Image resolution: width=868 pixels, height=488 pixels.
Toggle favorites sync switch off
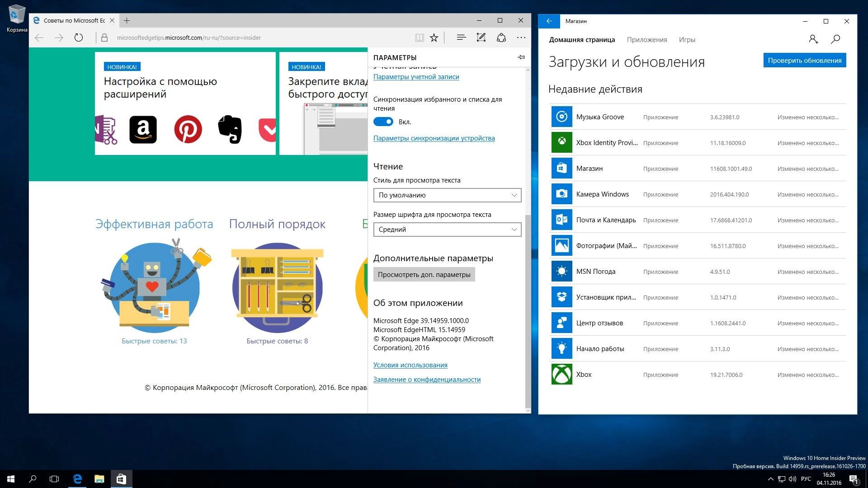pyautogui.click(x=383, y=122)
